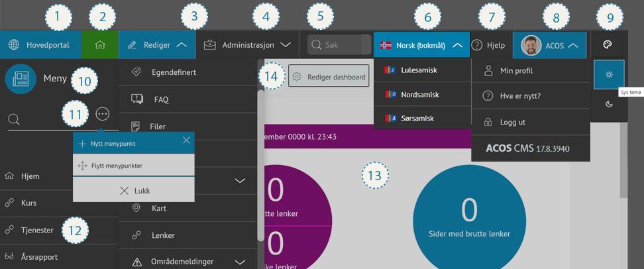Collapse the Rediger dropdown menu
The height and width of the screenshot is (269, 644).
(182, 45)
